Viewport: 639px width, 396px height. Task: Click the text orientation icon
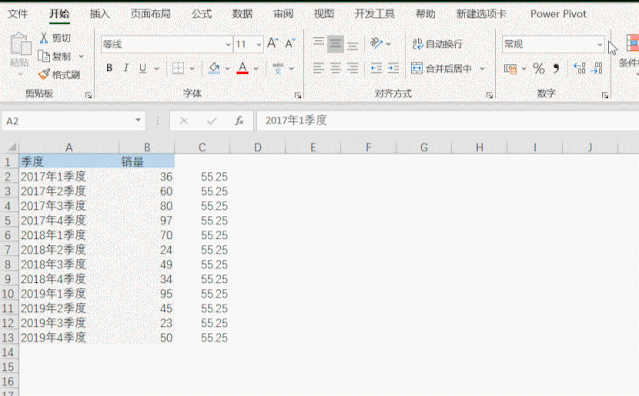click(x=377, y=43)
